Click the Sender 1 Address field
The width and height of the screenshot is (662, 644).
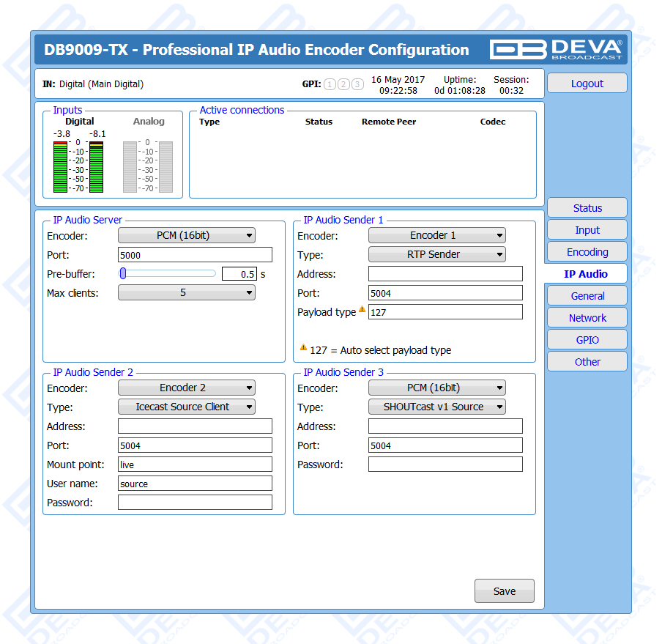click(x=445, y=274)
